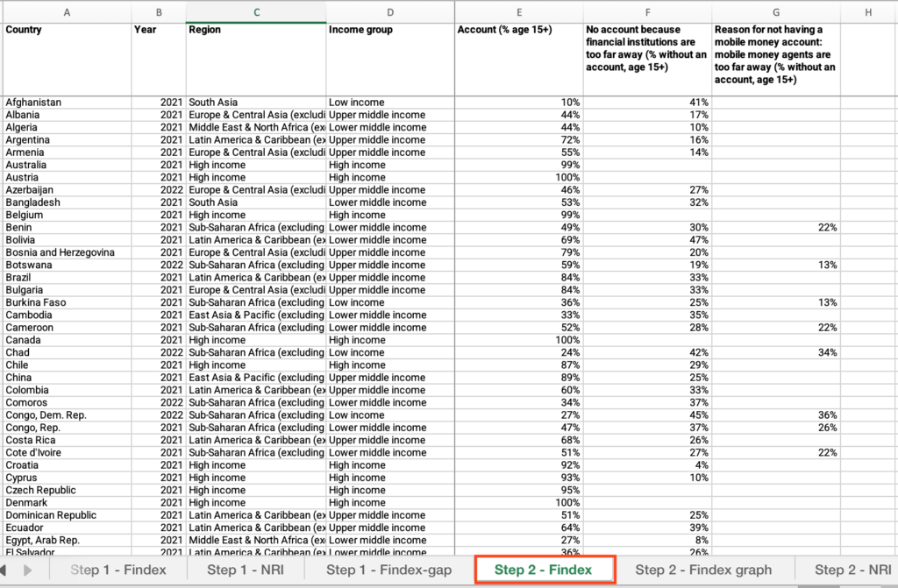
Task: Select column B header
Action: pos(159,12)
